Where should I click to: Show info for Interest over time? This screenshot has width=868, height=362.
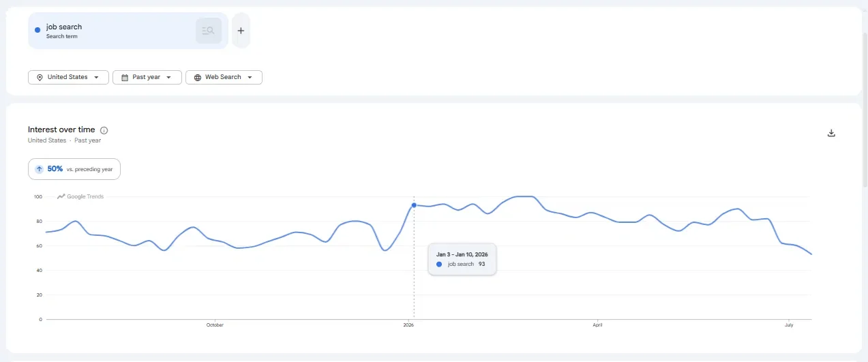tap(104, 130)
